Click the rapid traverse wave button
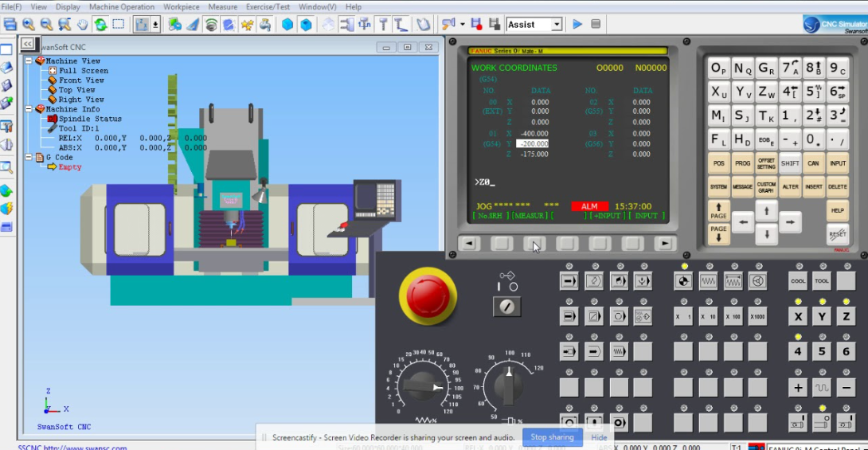The width and height of the screenshot is (868, 450). (x=822, y=387)
